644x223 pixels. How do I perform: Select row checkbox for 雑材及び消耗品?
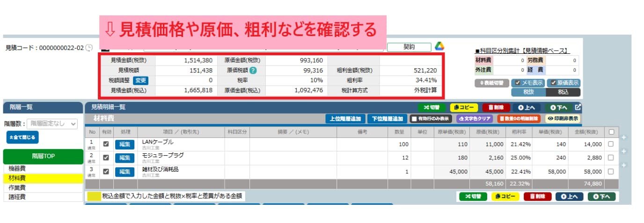coord(611,172)
